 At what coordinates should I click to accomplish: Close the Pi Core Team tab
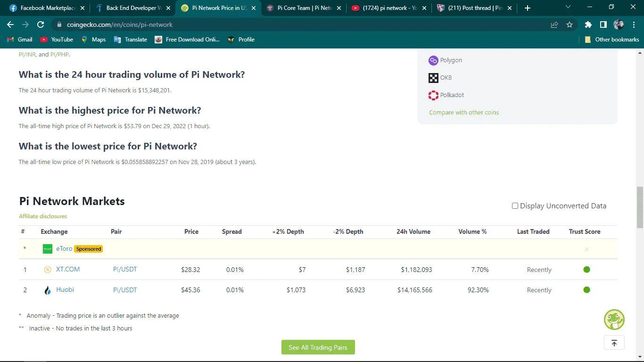339,8
